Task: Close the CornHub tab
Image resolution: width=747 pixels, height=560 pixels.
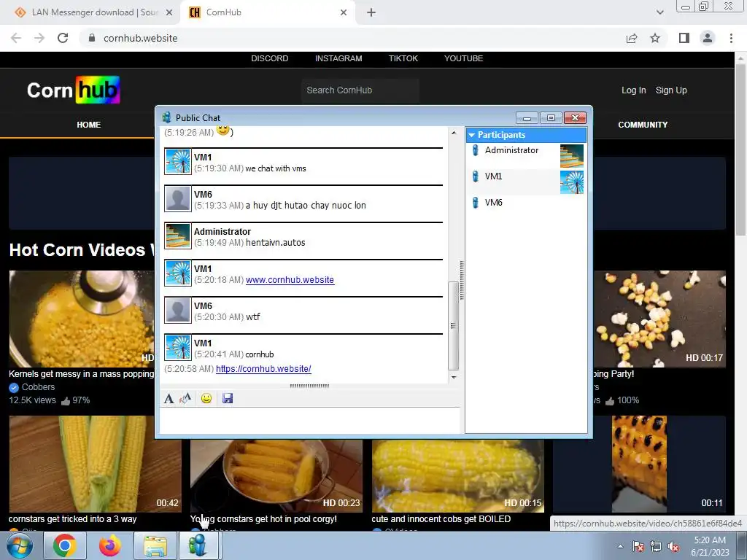Action: pos(344,12)
